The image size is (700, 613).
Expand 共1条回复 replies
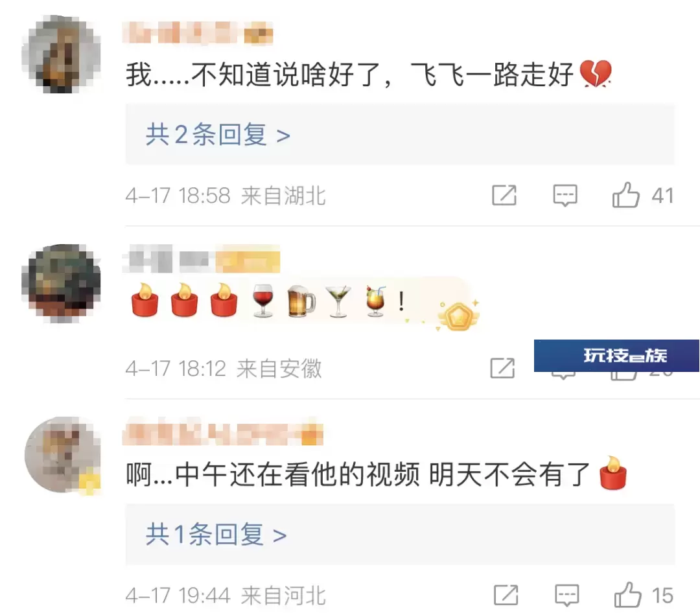216,535
